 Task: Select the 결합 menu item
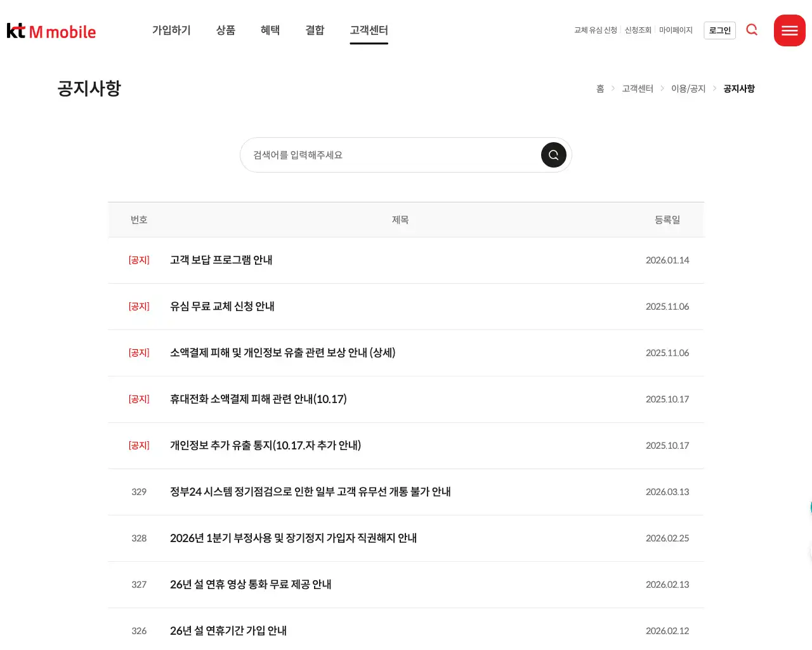pos(315,30)
